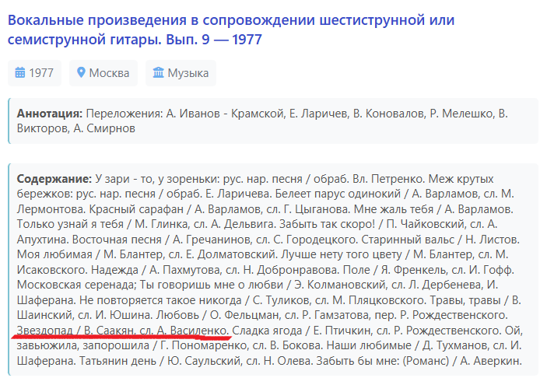Click the song title 'Только узнай я тебя'
540x392 pixels.
tap(70, 224)
